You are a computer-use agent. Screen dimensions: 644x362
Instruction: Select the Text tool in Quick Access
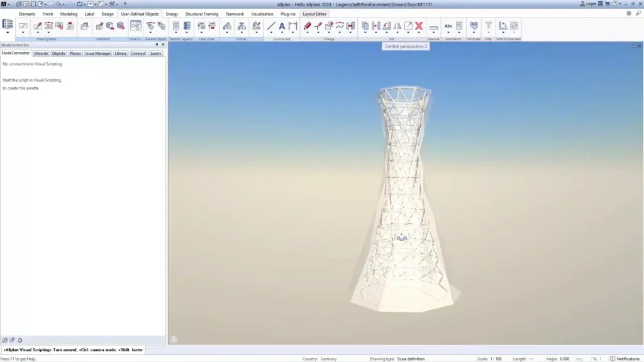click(x=282, y=26)
